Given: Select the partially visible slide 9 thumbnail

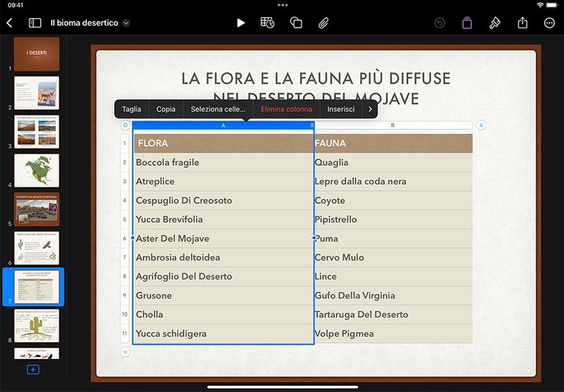Looking at the screenshot, I should point(37,353).
